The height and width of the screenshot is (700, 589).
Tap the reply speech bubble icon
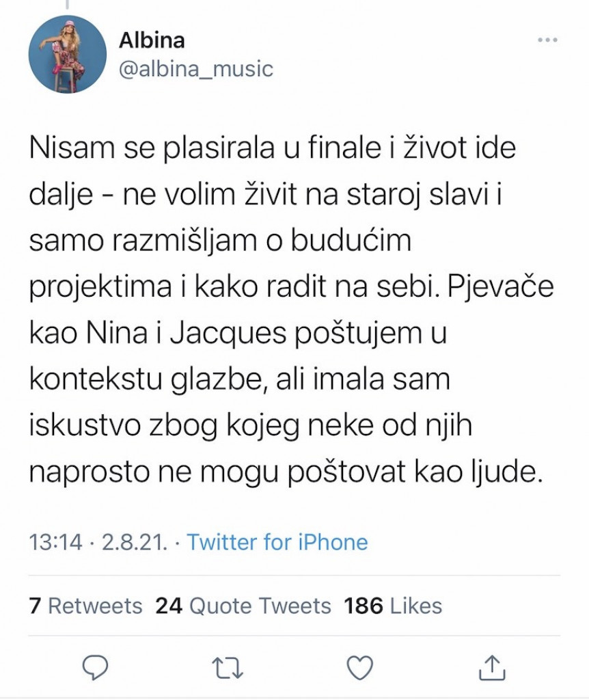click(96, 667)
